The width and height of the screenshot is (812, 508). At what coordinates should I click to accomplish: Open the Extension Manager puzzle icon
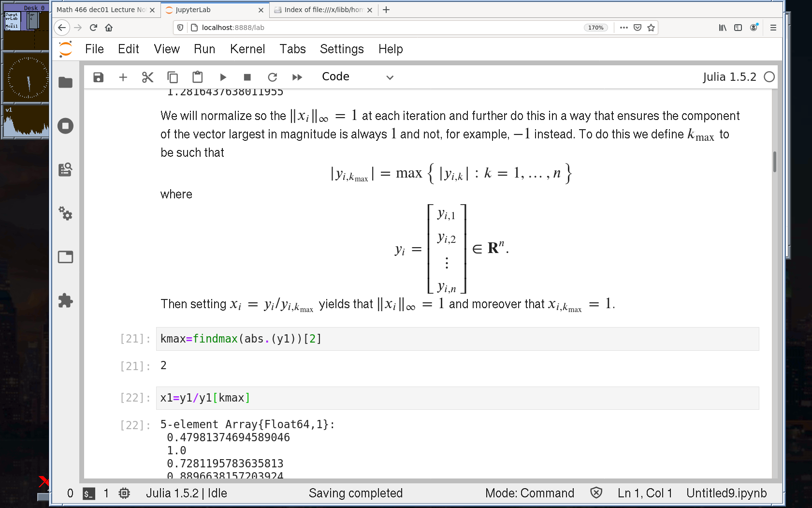point(65,300)
